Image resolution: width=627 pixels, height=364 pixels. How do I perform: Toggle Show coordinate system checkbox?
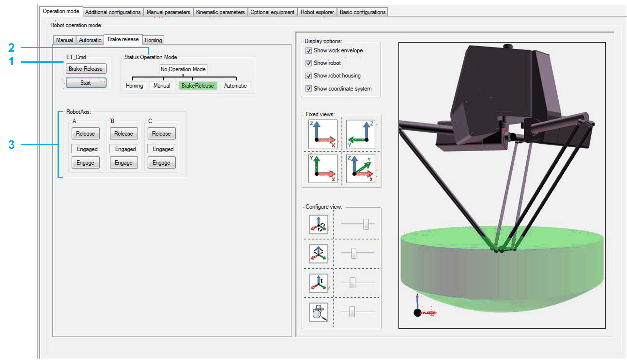pos(309,89)
